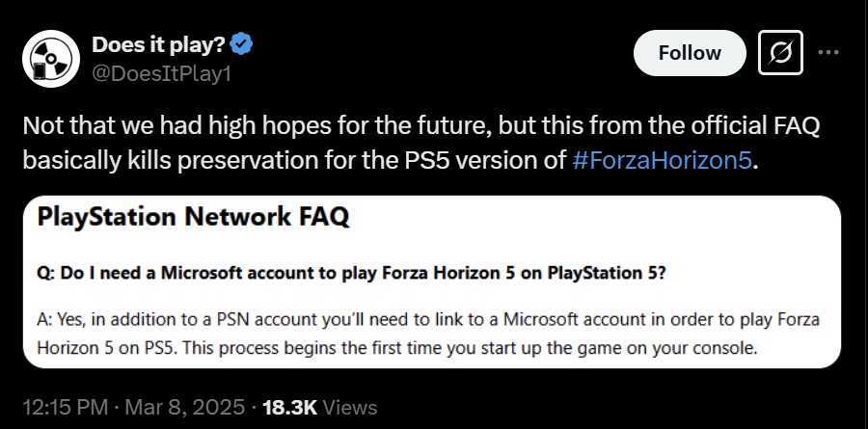The image size is (868, 429).
Task: Open the PlayStation Network FAQ image heading
Action: 193,217
